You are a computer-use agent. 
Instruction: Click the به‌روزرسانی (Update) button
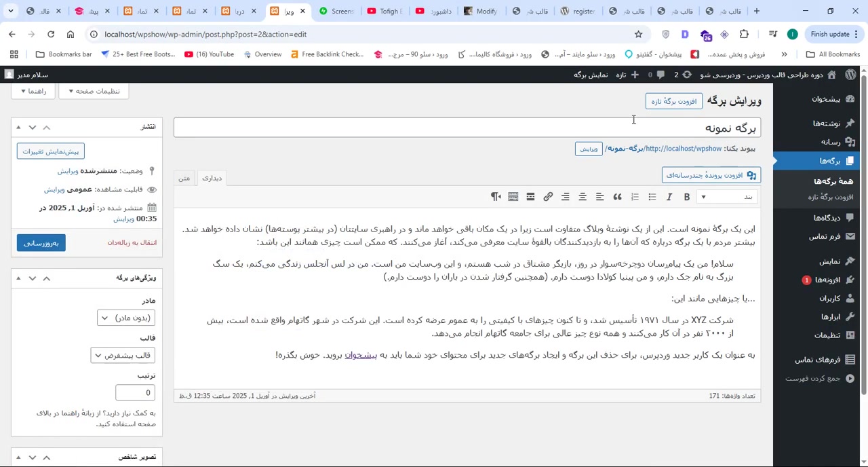pos(41,242)
